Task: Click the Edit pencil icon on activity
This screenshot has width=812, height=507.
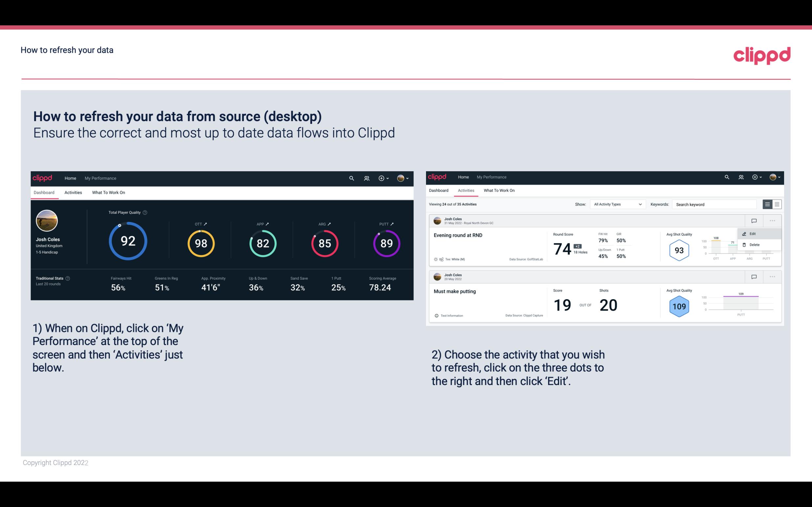Action: pos(744,233)
